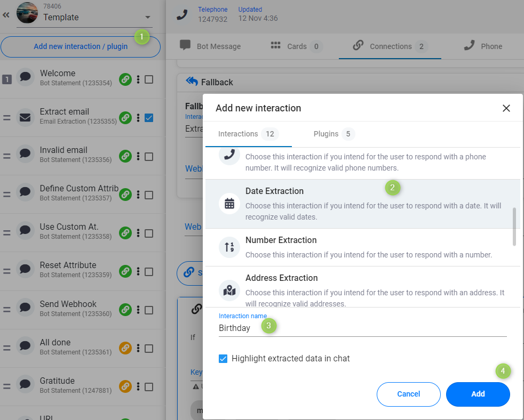Check the All done checkbox
This screenshot has width=524, height=420.
click(149, 349)
